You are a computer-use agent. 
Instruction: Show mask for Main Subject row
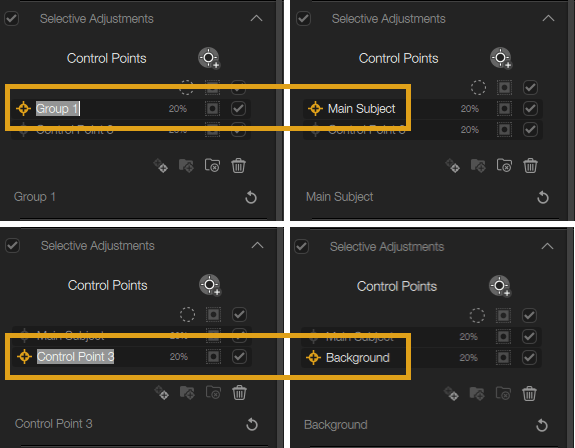point(504,109)
